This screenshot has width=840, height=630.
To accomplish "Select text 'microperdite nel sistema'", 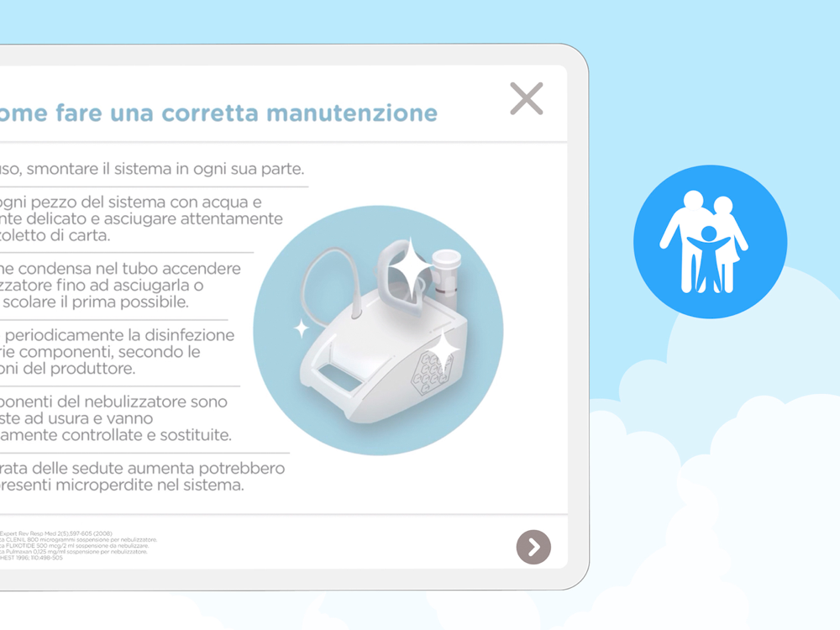I will coord(150,486).
